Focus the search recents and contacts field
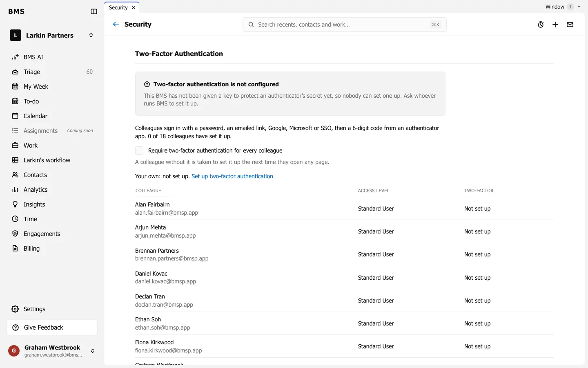 tap(344, 25)
